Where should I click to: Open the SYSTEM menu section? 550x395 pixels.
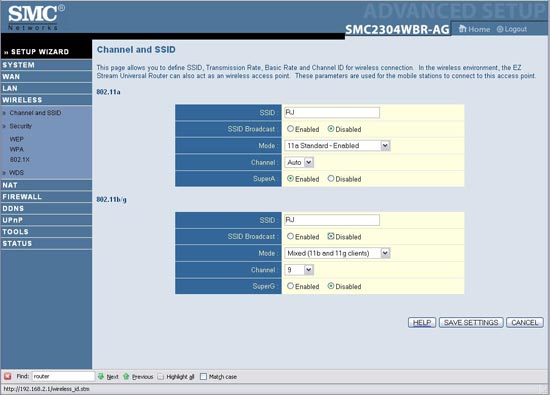pyautogui.click(x=46, y=65)
